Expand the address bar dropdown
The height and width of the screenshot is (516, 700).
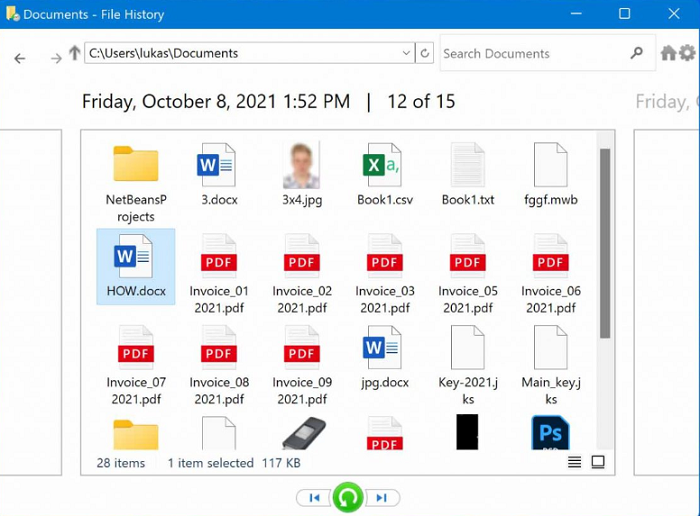(x=406, y=54)
